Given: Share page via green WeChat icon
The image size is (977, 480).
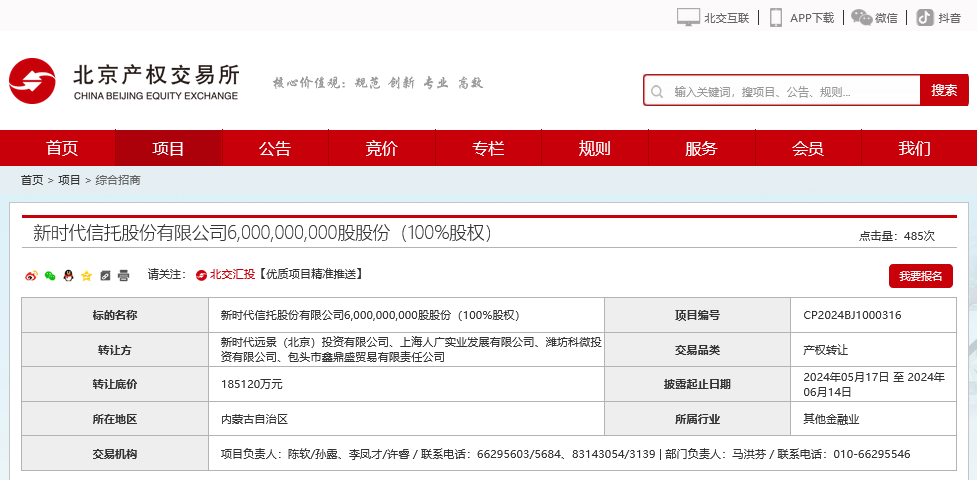Looking at the screenshot, I should point(49,275).
